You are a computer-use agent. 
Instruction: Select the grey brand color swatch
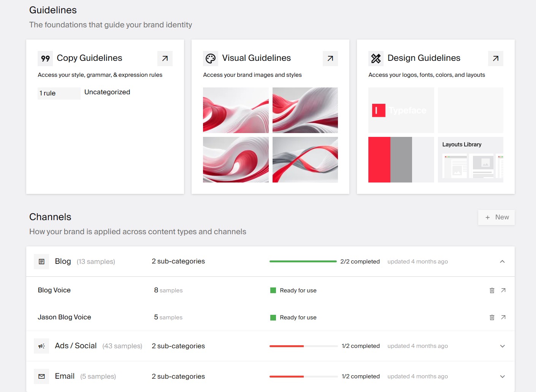pos(401,160)
